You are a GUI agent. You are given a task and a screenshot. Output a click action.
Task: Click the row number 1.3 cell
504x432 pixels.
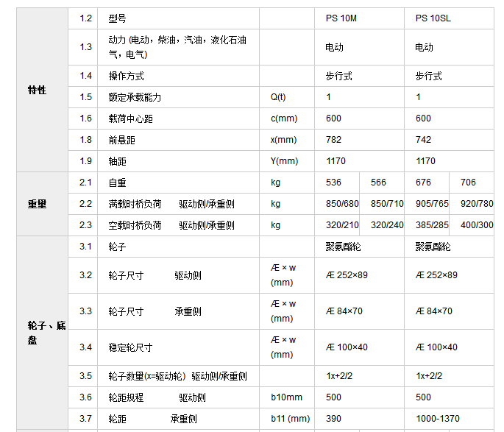tap(82, 47)
